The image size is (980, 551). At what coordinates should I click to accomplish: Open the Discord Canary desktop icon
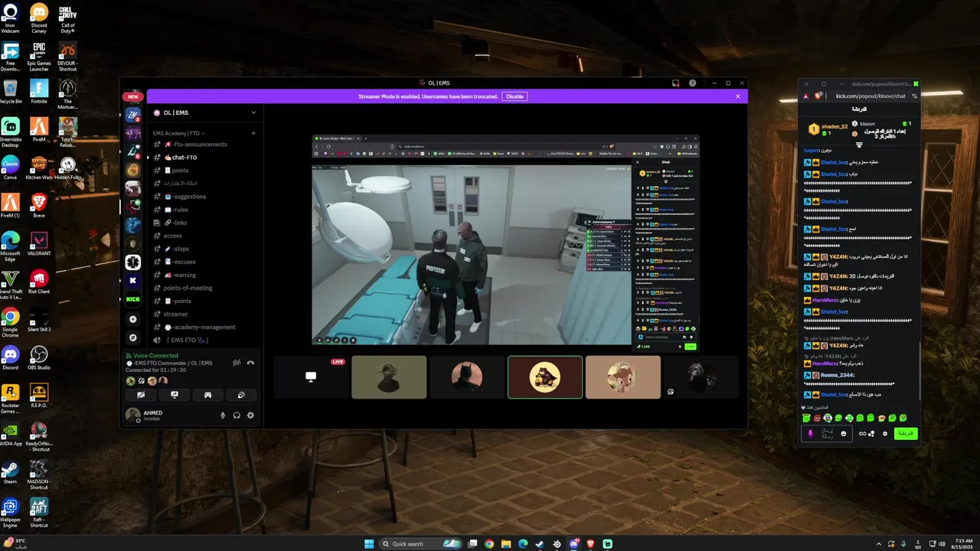click(39, 18)
